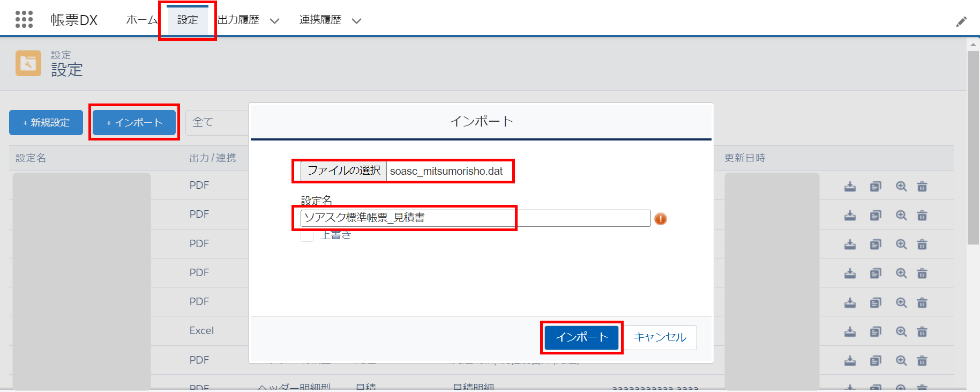Click the orange error icon beside 設定名 field
Viewport: 980px width, 392px height.
(661, 219)
